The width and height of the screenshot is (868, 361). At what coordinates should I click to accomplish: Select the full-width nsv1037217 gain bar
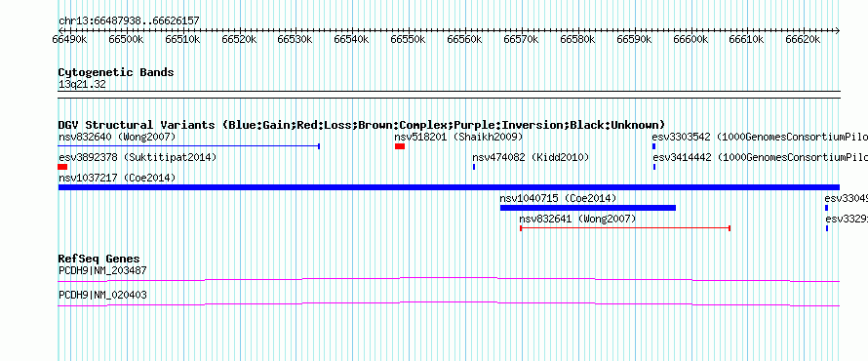coord(449,187)
